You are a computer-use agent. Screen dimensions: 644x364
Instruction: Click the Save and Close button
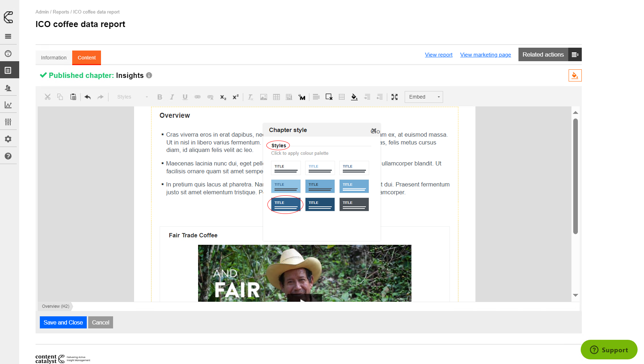click(x=63, y=322)
